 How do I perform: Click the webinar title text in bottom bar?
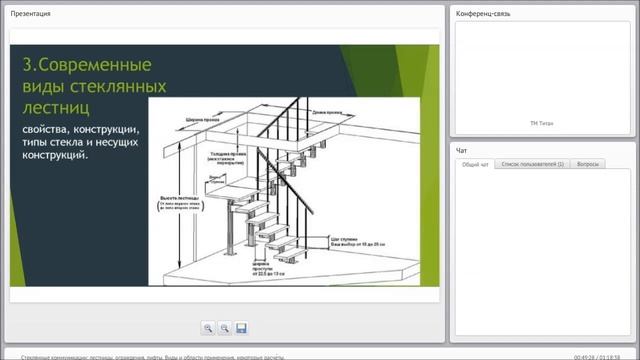152,357
